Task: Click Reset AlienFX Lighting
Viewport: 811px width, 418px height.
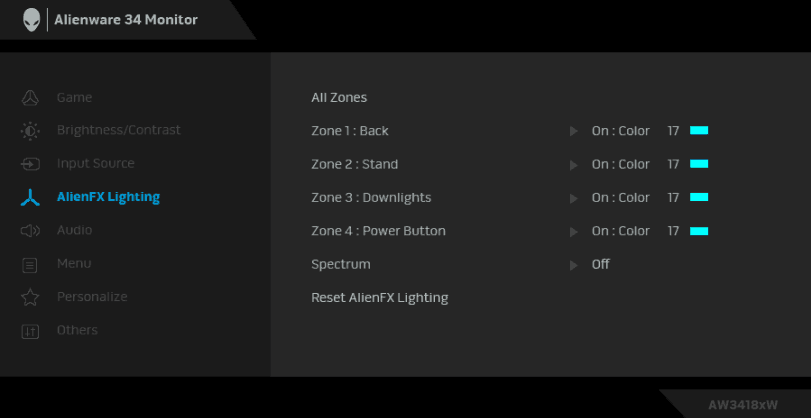Action: 379,298
